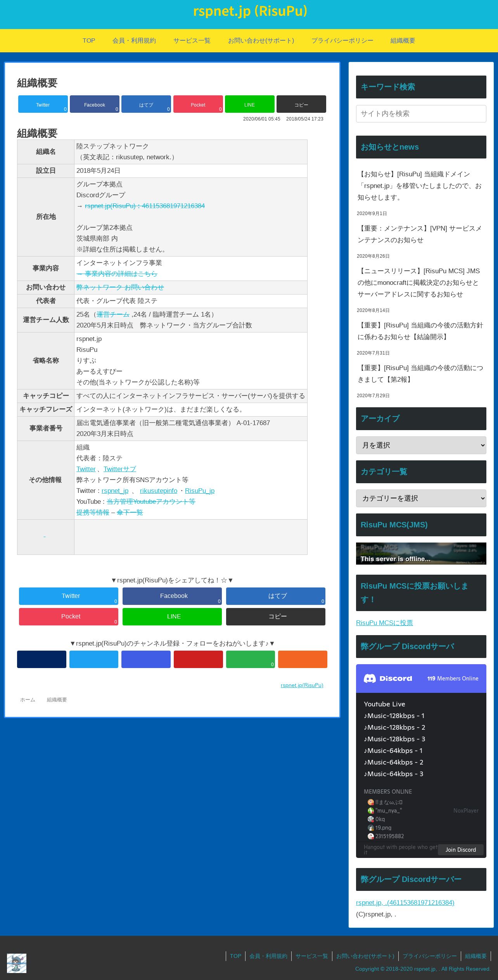Click the large はてブ share button below the table
This screenshot has height=980, width=498.
[x=276, y=596]
